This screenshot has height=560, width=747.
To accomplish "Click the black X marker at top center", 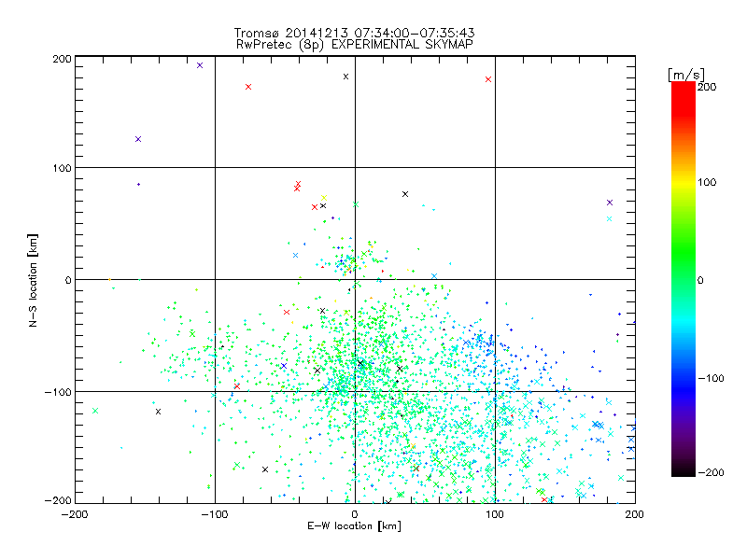I will click(x=345, y=77).
